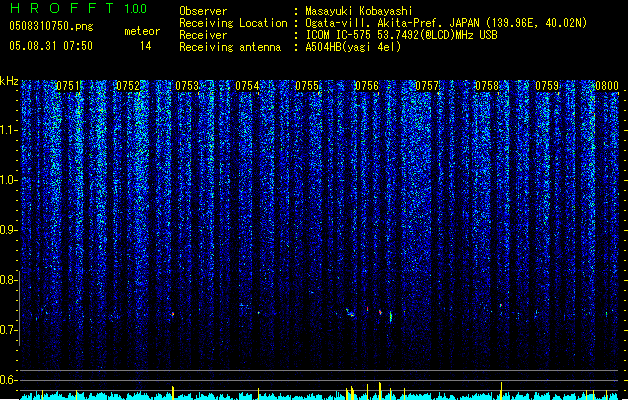Click the meteor count value 14
The height and width of the screenshot is (400, 629).
coord(146,46)
